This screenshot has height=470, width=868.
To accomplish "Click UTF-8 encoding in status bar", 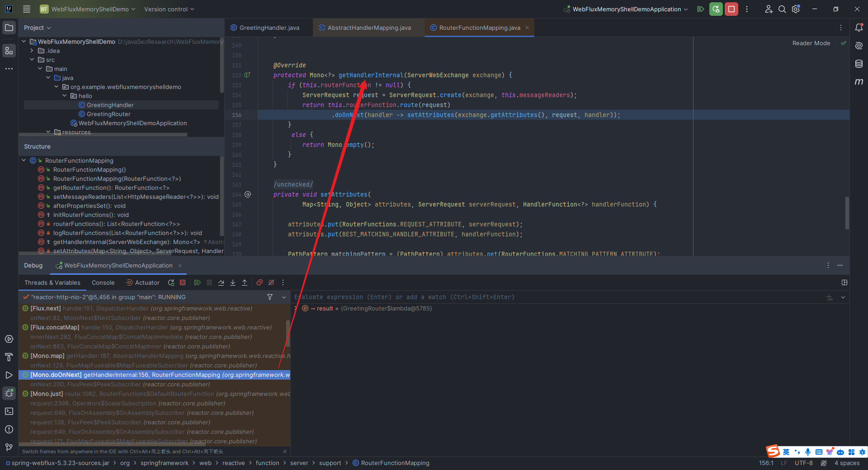I will [804, 463].
